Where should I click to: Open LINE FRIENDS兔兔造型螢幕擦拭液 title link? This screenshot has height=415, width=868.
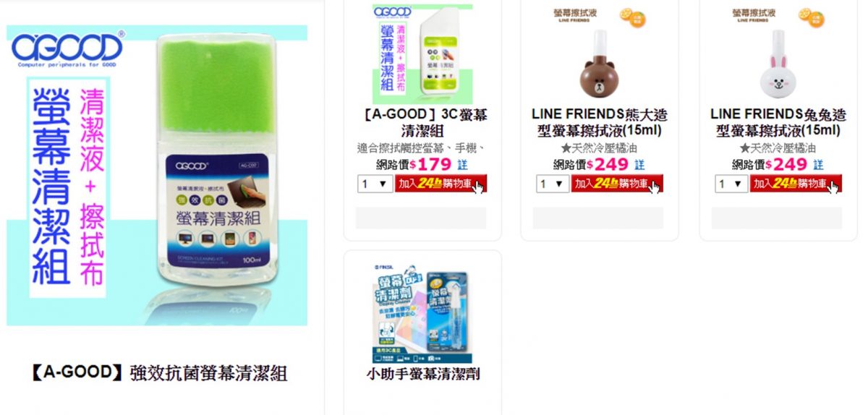778,123
